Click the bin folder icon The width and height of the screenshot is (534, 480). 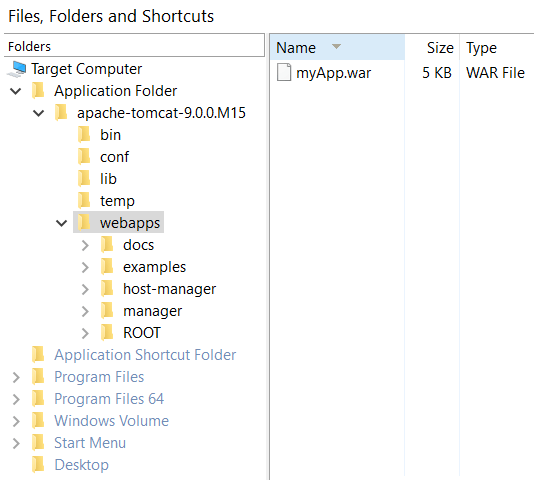point(84,135)
